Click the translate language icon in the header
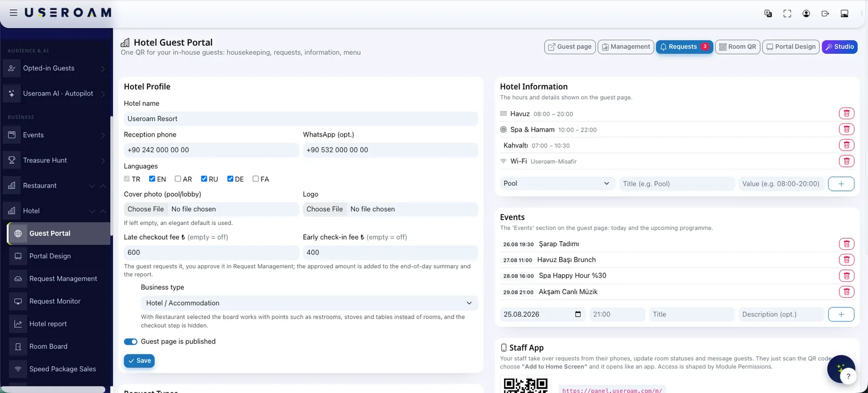 tap(768, 14)
